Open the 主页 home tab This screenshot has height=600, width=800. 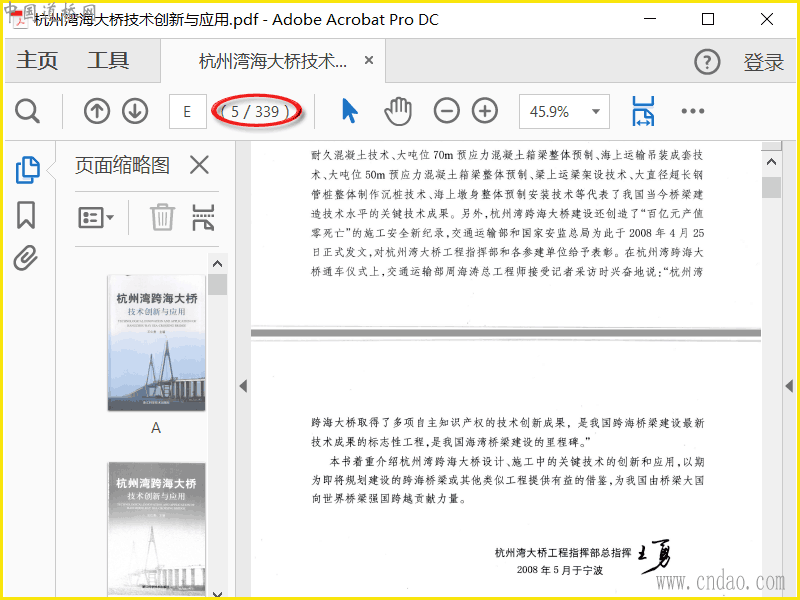(37, 60)
